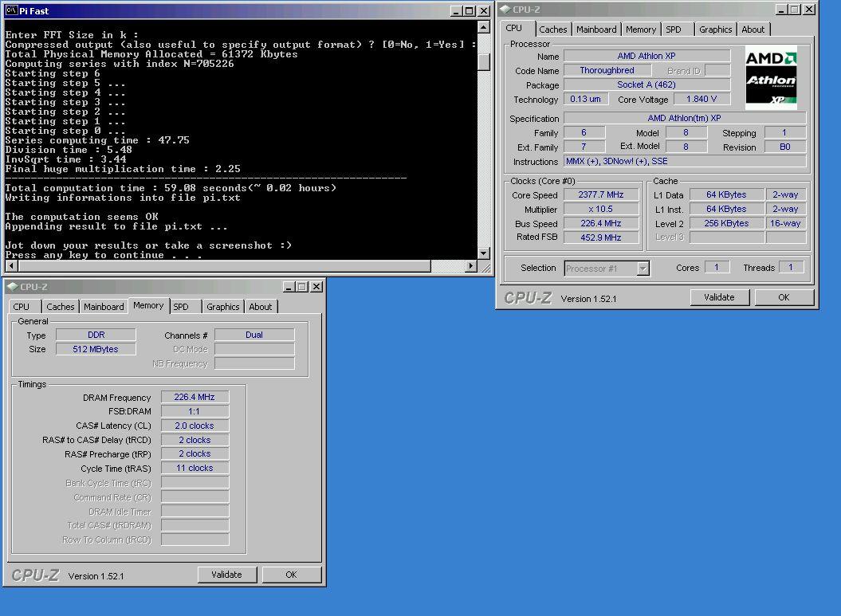
Task: Click the Code Name field Thoroughbred
Action: [607, 70]
